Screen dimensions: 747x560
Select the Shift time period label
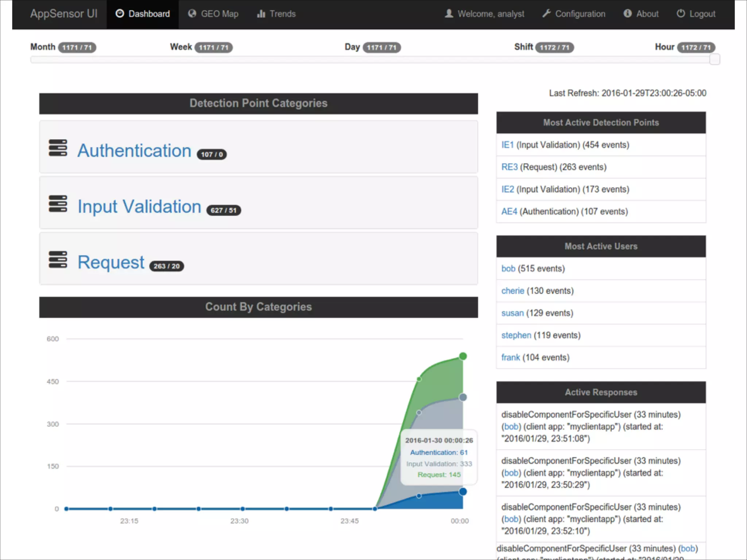(523, 47)
